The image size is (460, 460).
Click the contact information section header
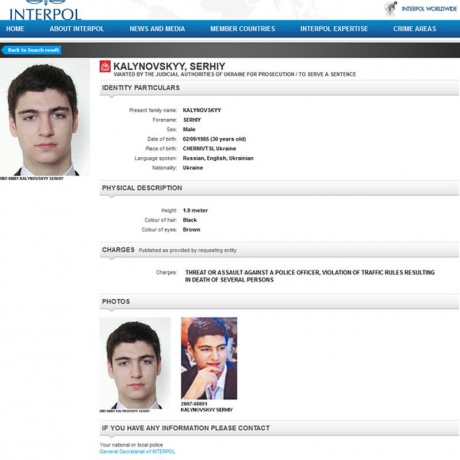[279, 428]
